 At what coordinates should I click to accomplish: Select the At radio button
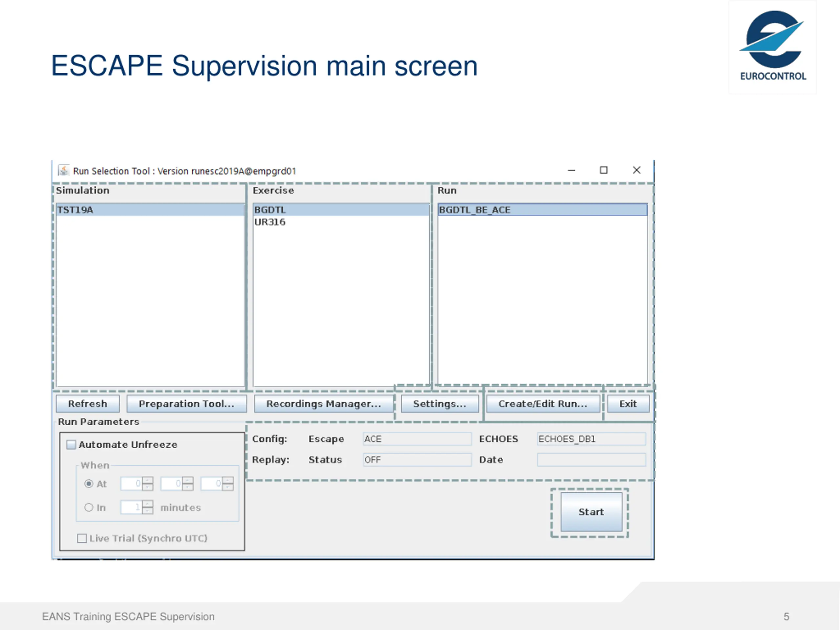pyautogui.click(x=89, y=484)
